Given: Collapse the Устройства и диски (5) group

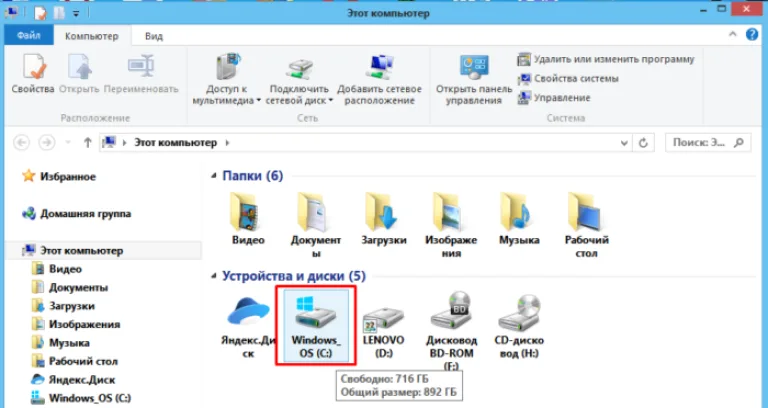Looking at the screenshot, I should coord(214,276).
